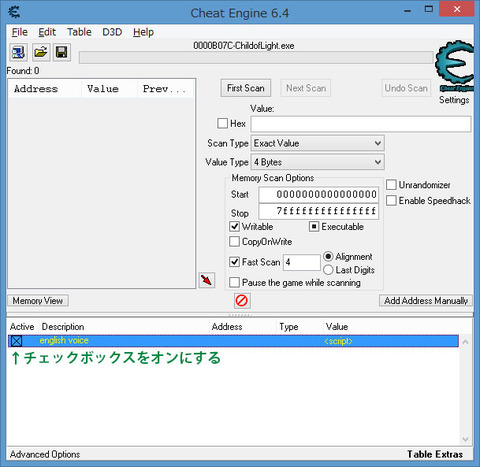The height and width of the screenshot is (467, 480).
Task: Maximize the Cheat Engine window
Action: 429,9
